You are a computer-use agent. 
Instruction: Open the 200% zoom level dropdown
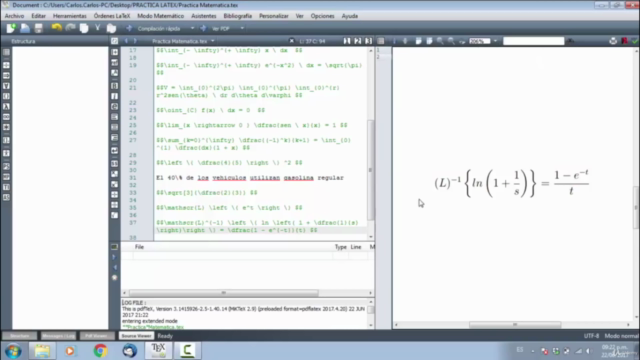click(495, 41)
